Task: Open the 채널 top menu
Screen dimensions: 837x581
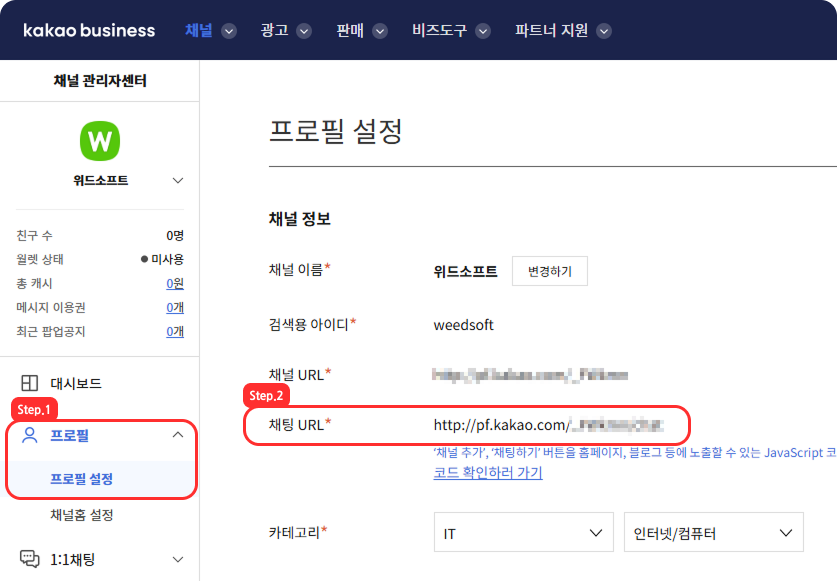Action: (x=199, y=30)
